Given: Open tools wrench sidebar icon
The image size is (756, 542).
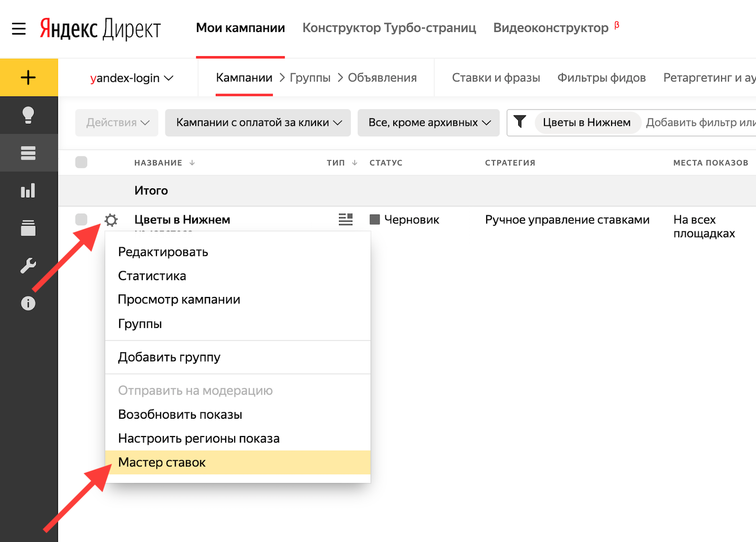Looking at the screenshot, I should pyautogui.click(x=28, y=265).
